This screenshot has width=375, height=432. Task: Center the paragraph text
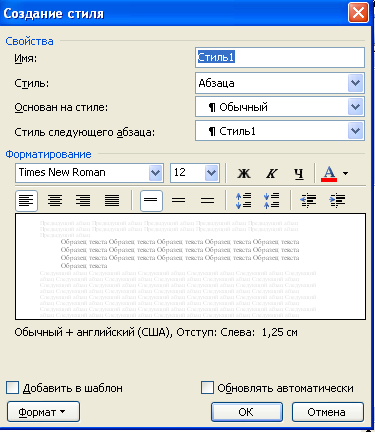pos(55,201)
